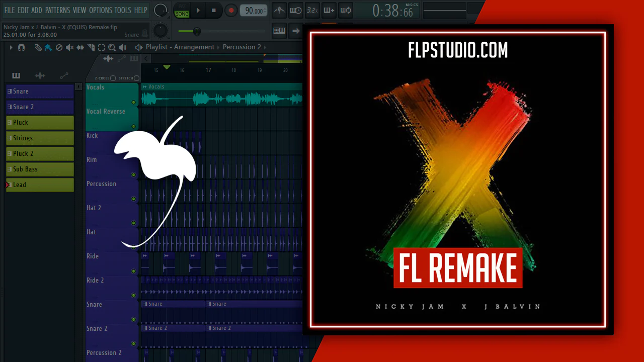Click the FLPSTUDIO.COM link text
The height and width of the screenshot is (362, 644).
[x=458, y=50]
